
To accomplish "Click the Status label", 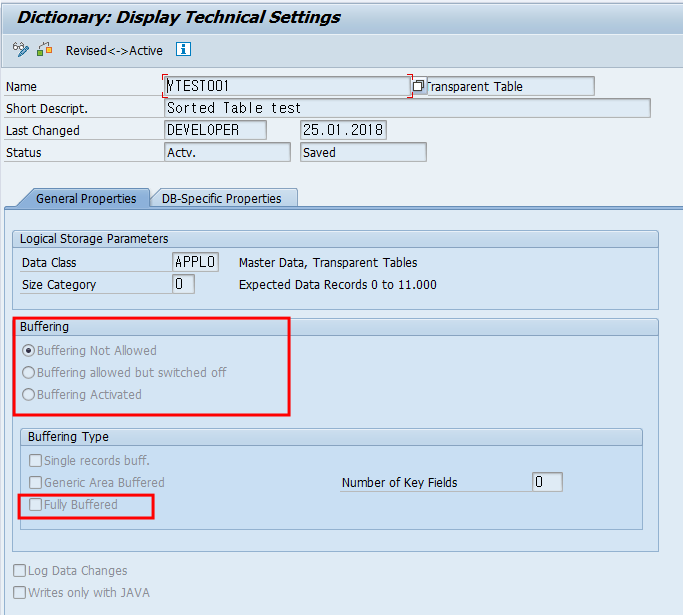I will (x=24, y=153).
